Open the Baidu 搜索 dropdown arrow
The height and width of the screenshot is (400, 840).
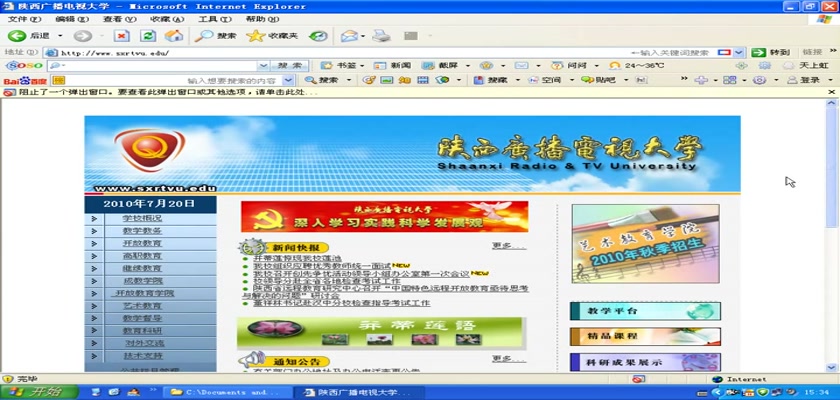349,80
